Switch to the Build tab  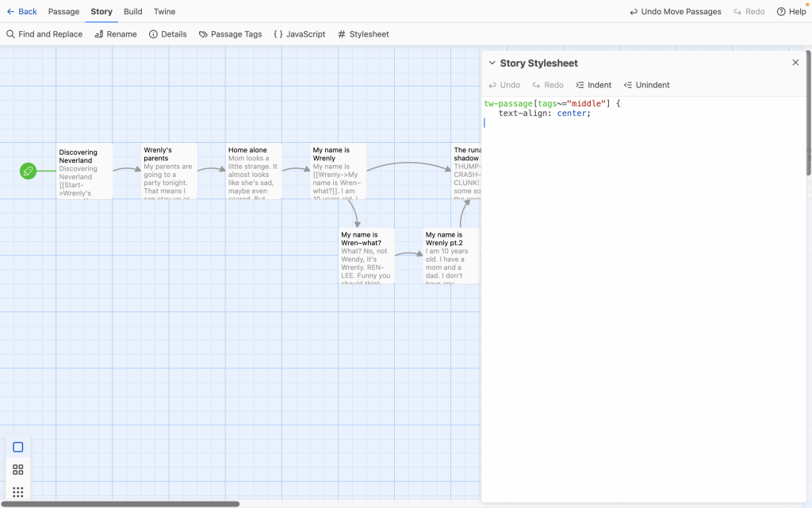[133, 12]
